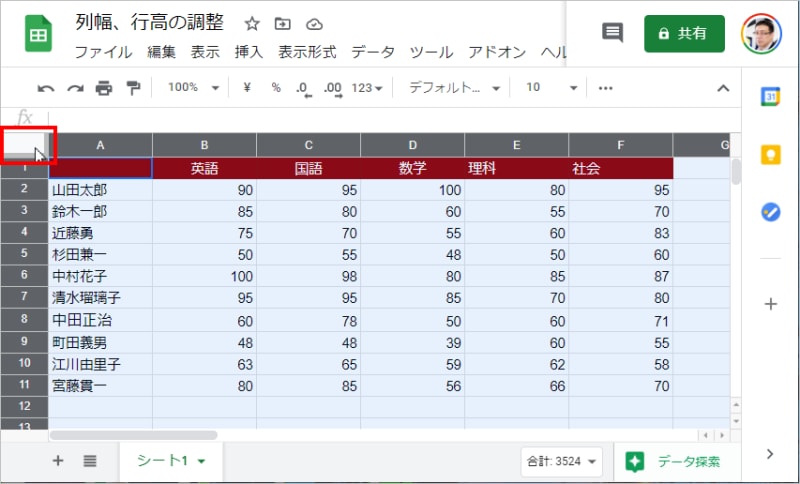Star the document title
This screenshot has width=800, height=484.
[x=252, y=23]
